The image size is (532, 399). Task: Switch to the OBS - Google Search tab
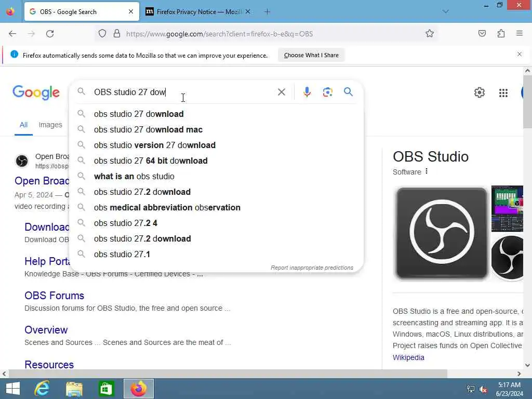click(82, 11)
